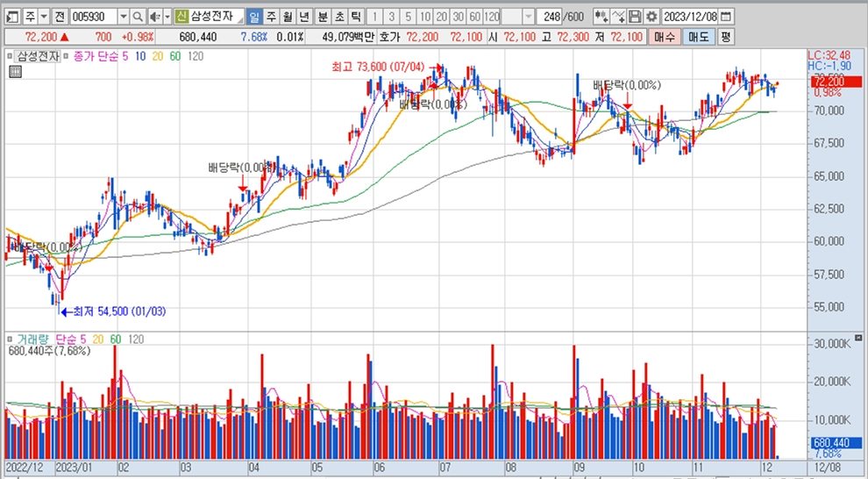Screen dimensions: 868x479
Task: Click the 2023/01 label on time axis
Action: click(75, 468)
